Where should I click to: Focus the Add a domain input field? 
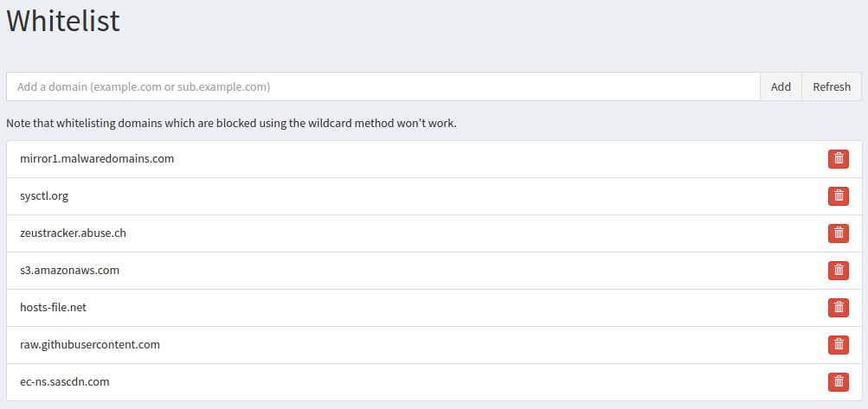point(383,86)
